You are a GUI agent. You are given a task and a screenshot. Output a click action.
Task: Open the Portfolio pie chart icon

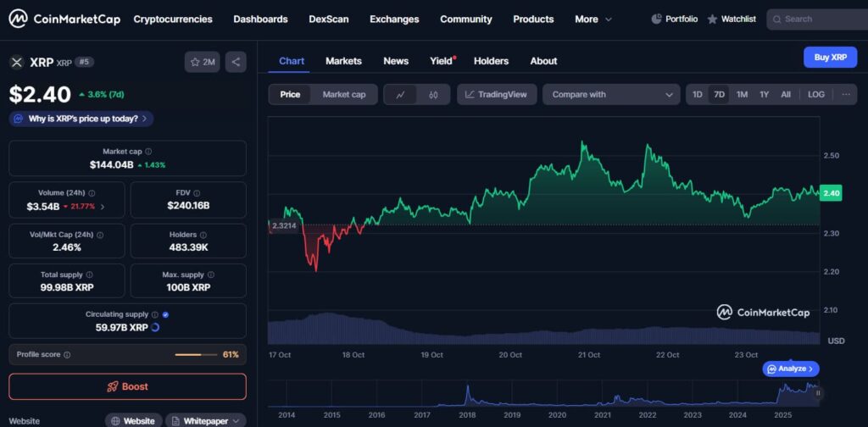click(657, 19)
